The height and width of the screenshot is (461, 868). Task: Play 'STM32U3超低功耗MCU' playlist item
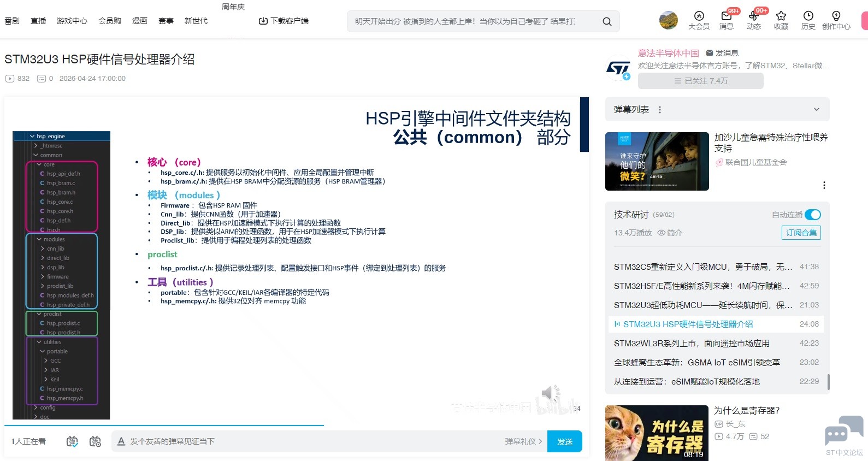pyautogui.click(x=716, y=305)
